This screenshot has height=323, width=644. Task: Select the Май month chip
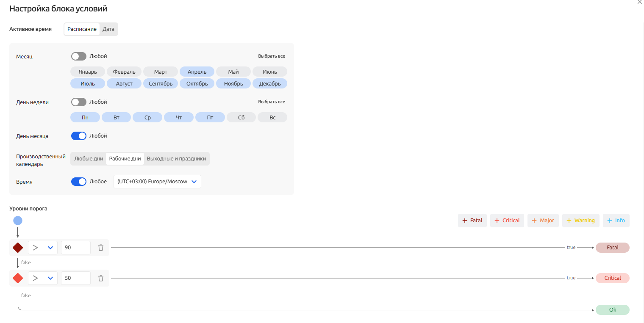[x=233, y=72]
